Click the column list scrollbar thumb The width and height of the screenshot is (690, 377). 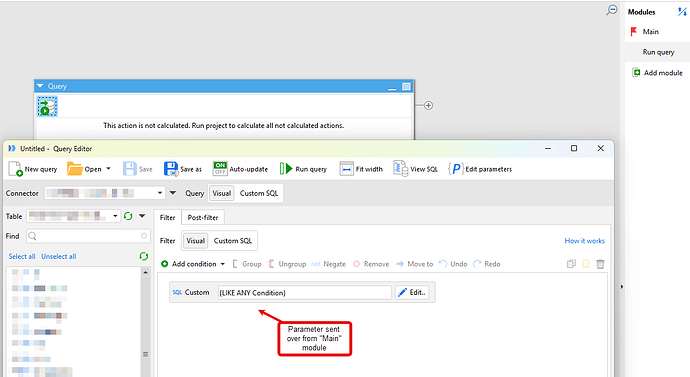tap(146, 354)
